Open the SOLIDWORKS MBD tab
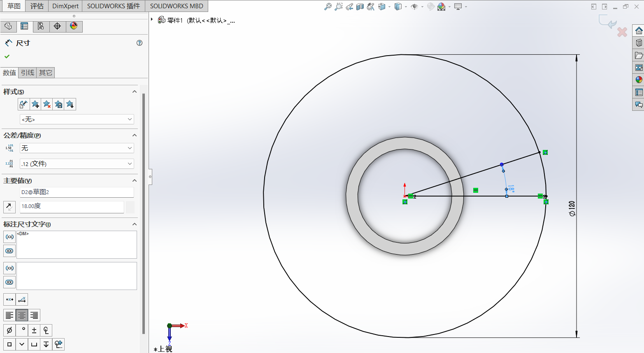644x353 pixels. pos(177,6)
